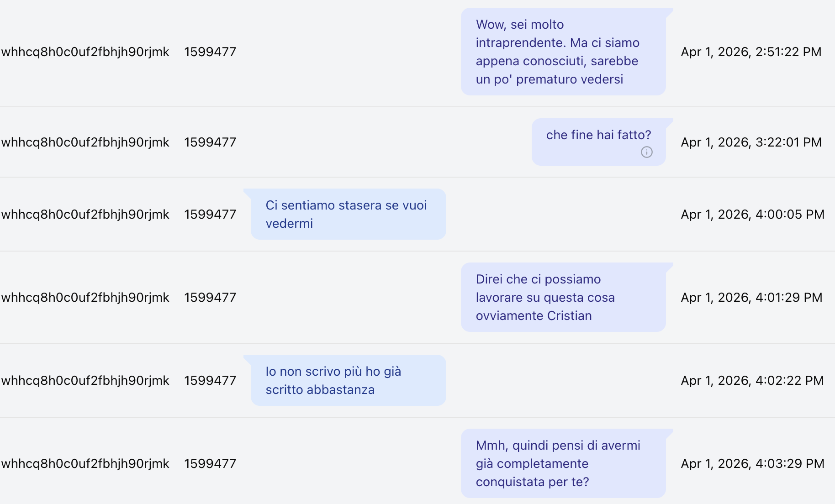Click the info icon under 'che fine hai fatto?'
Viewport: 835px width, 504px height.
(646, 152)
